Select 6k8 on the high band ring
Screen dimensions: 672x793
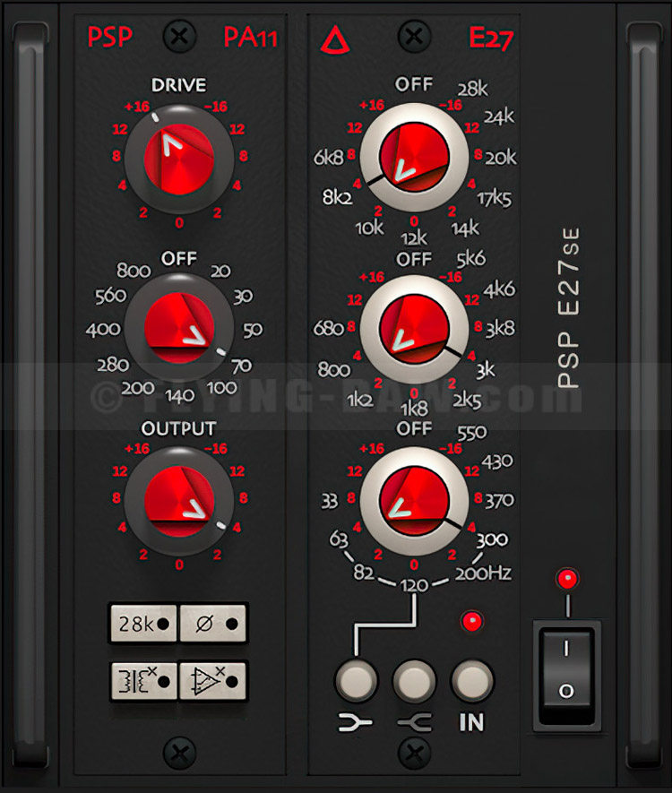coord(329,158)
